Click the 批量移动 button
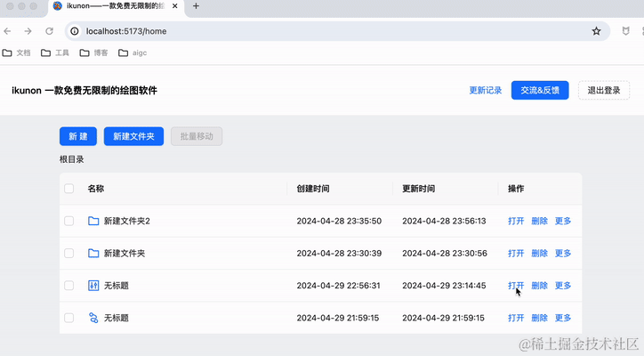Viewport: 644px width, 356px height. click(x=197, y=136)
